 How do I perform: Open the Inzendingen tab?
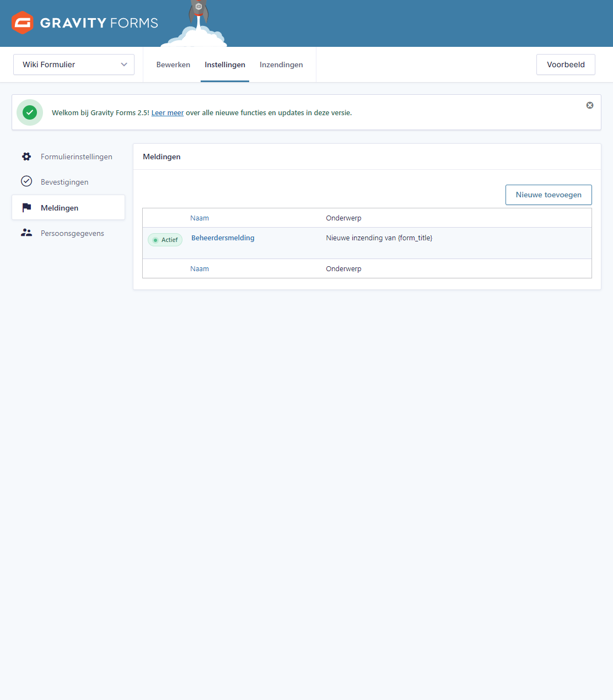[281, 64]
